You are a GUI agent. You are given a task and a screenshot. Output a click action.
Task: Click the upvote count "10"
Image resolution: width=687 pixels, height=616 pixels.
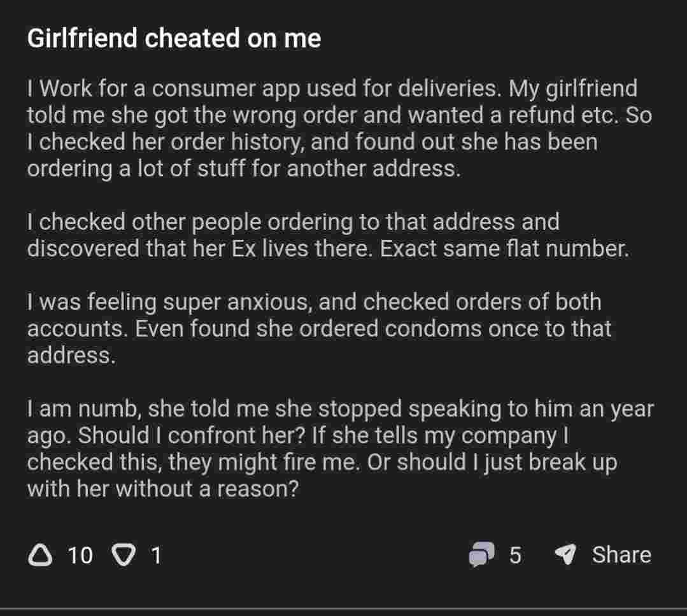(80, 556)
